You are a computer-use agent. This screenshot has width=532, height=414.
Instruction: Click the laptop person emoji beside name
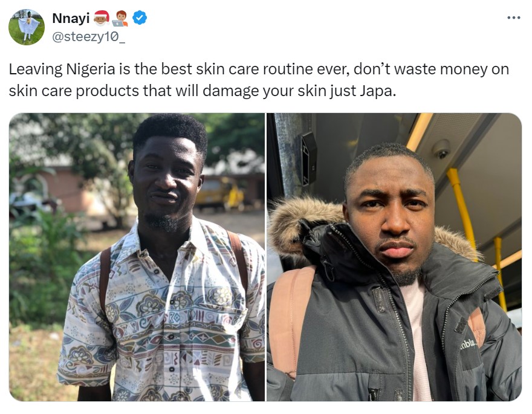[x=120, y=18]
